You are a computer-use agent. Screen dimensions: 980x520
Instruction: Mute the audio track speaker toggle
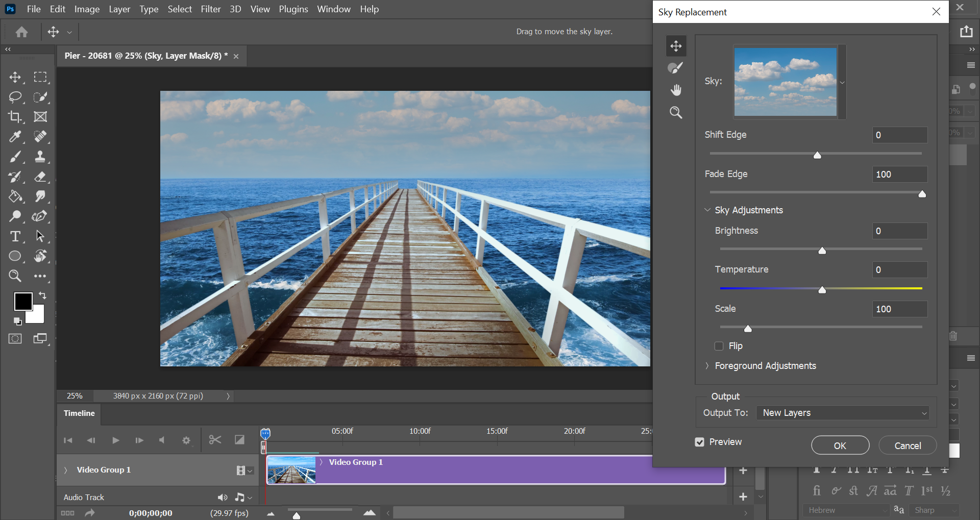223,497
